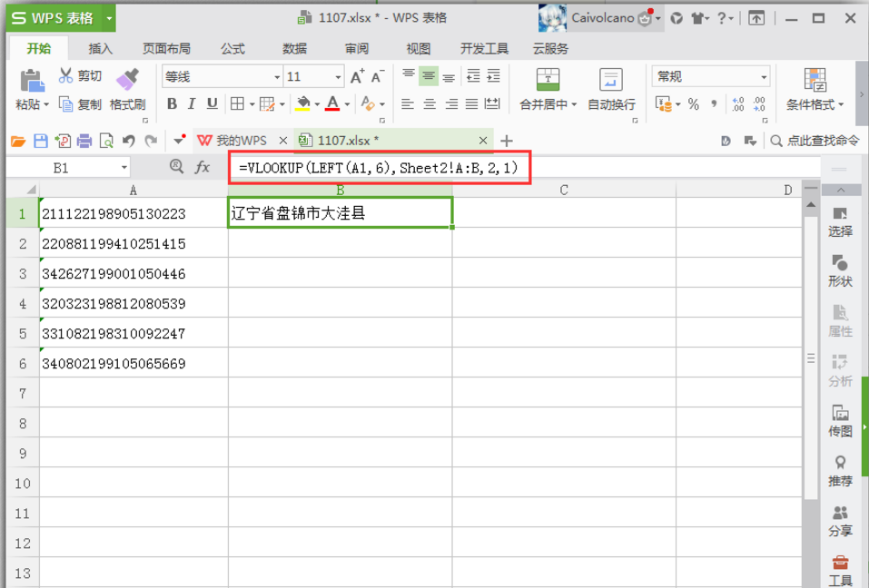
Task: Click the 点此查找命令 search box
Action: (815, 141)
